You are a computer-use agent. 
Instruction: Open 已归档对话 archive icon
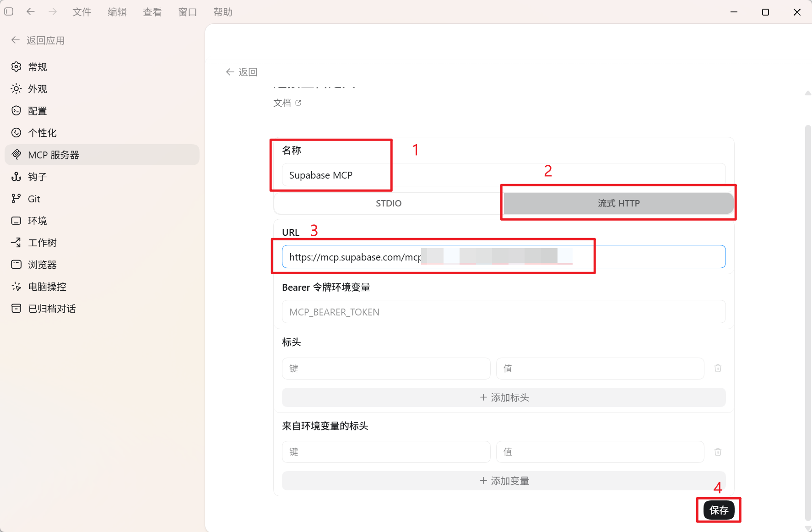pos(16,309)
